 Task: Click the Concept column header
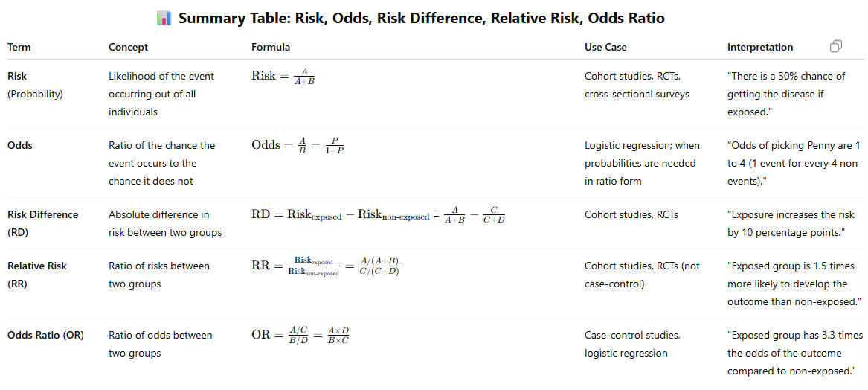pos(129,47)
